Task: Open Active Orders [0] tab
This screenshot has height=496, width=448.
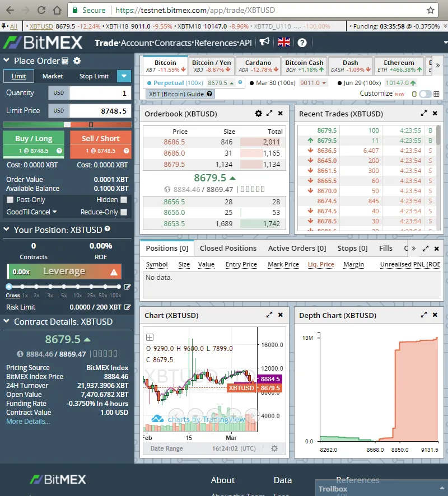Action: [x=297, y=249]
